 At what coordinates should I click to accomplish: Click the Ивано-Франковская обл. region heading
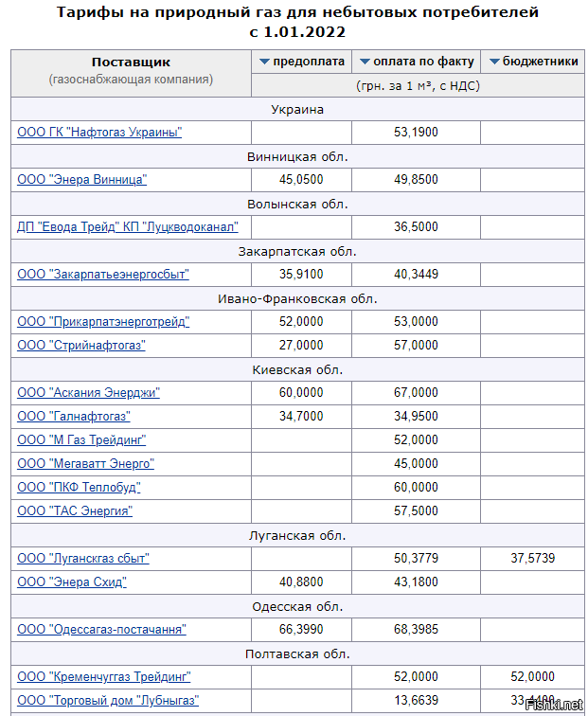297,299
